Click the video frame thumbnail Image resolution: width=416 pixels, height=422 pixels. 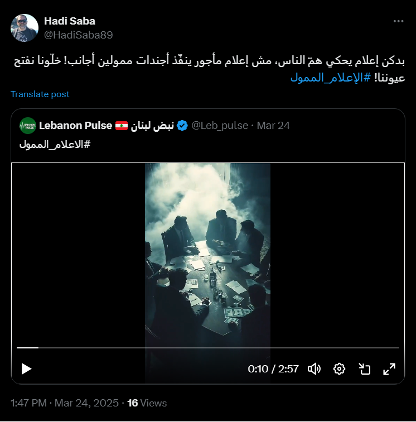click(208, 255)
